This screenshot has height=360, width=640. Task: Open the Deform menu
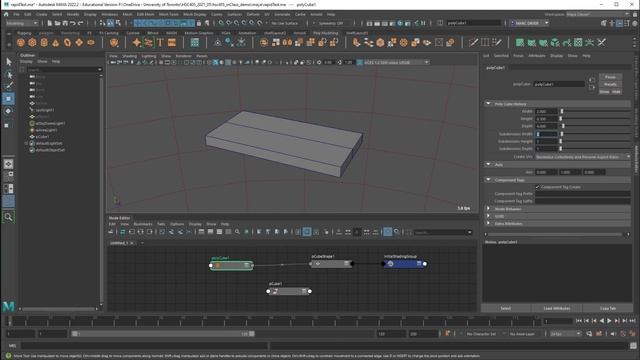[x=253, y=14]
